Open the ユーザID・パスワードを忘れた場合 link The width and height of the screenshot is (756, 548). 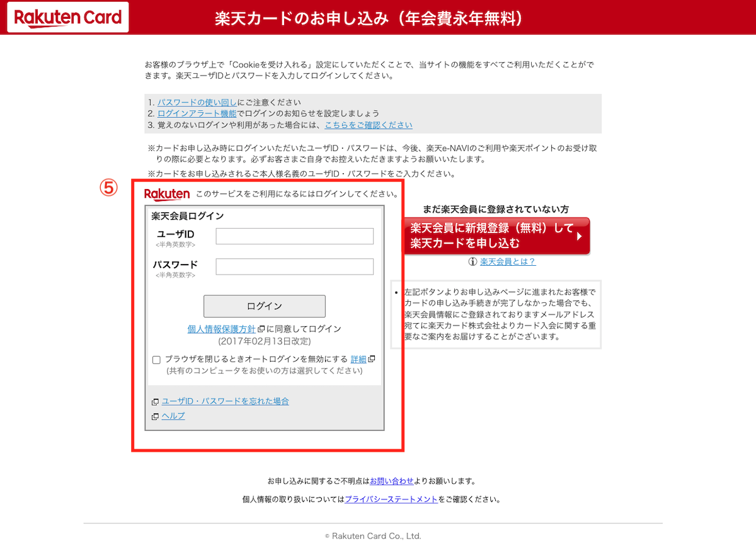(225, 401)
